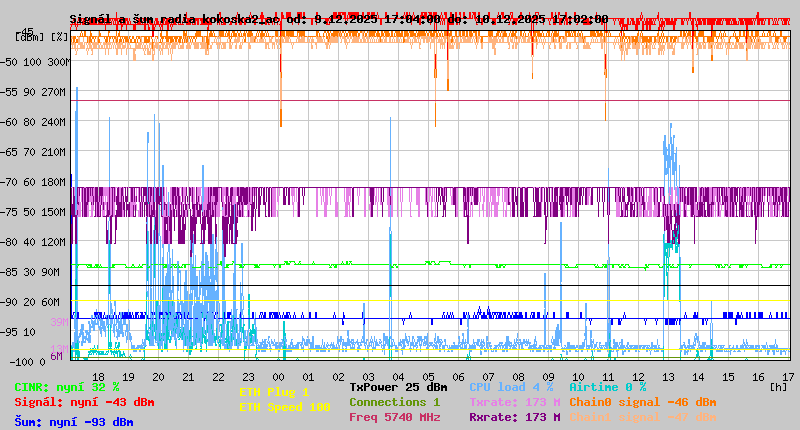The height and width of the screenshot is (430, 800).
Task: Click the "Txrate: 173 M" legend label
Action: [x=515, y=402]
